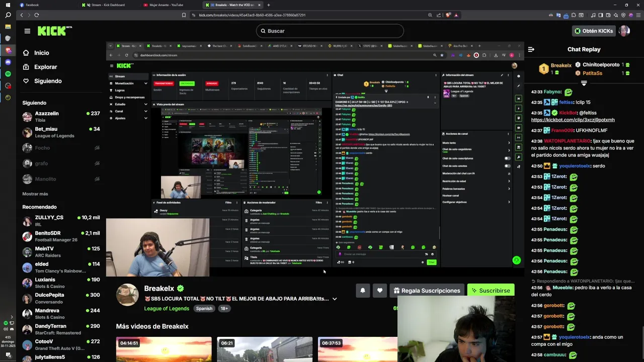This screenshot has height=362, width=644.
Task: Open DandyTerran recommended channel
Action: (x=61, y=329)
